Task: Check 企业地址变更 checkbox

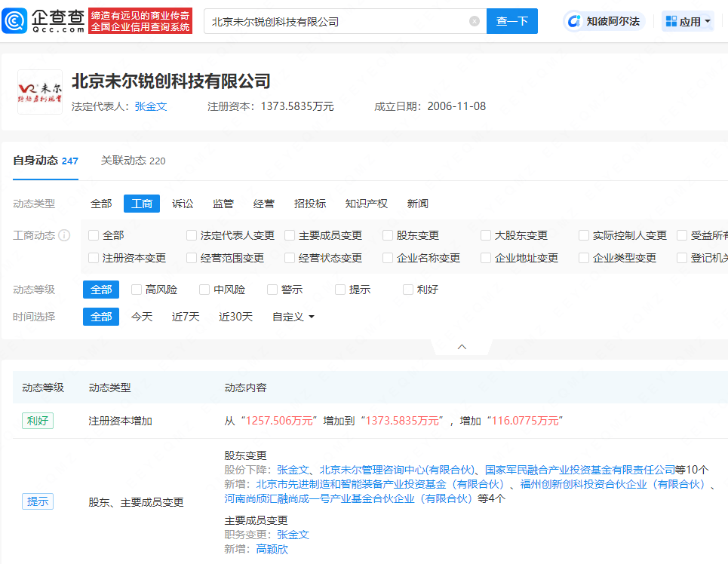Action: click(486, 258)
